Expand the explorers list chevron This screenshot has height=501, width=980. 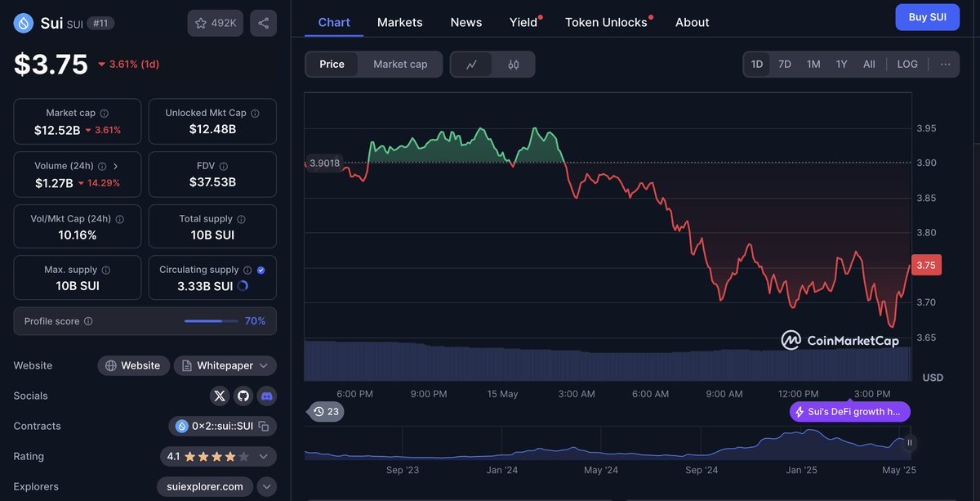267,487
